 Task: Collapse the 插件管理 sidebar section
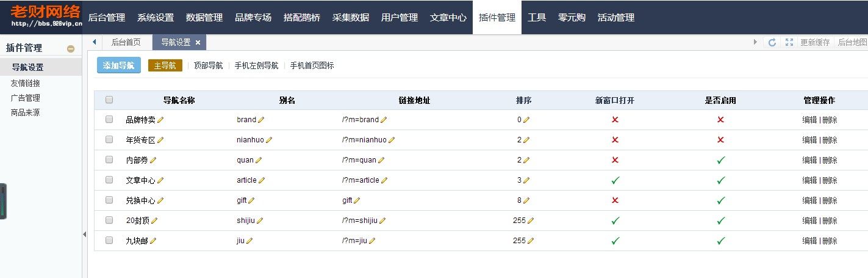pyautogui.click(x=71, y=49)
